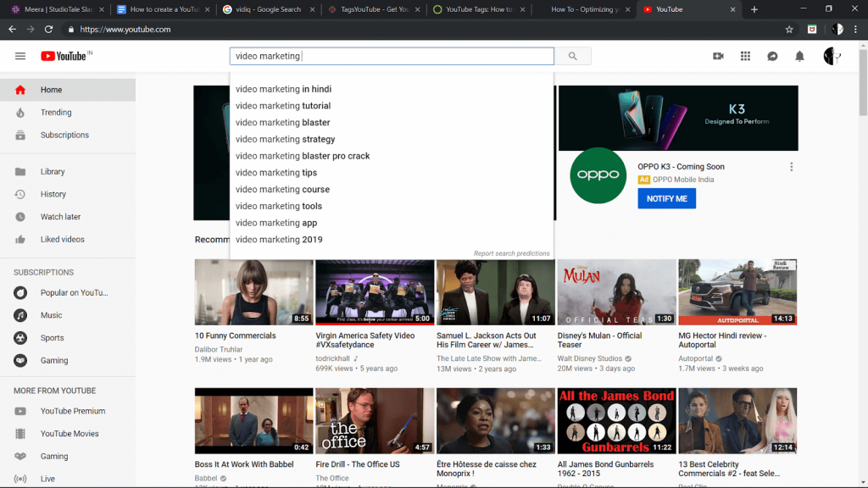Select suggestion video marketing tools
The image size is (868, 488).
pyautogui.click(x=392, y=206)
